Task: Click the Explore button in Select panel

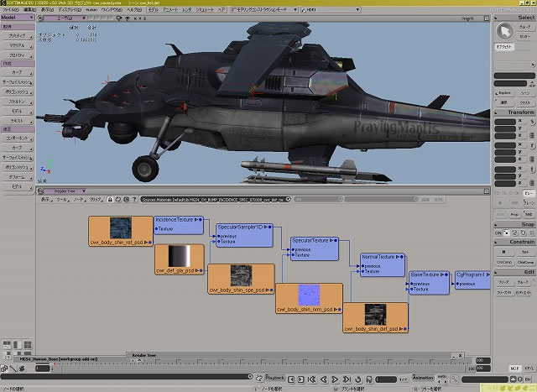Action: tap(504, 92)
